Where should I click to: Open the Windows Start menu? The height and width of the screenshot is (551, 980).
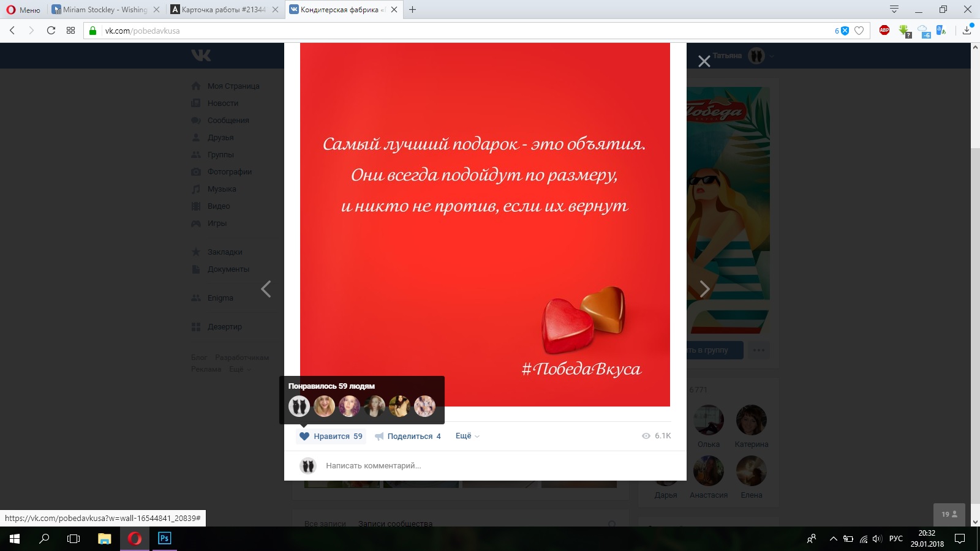pos(15,539)
